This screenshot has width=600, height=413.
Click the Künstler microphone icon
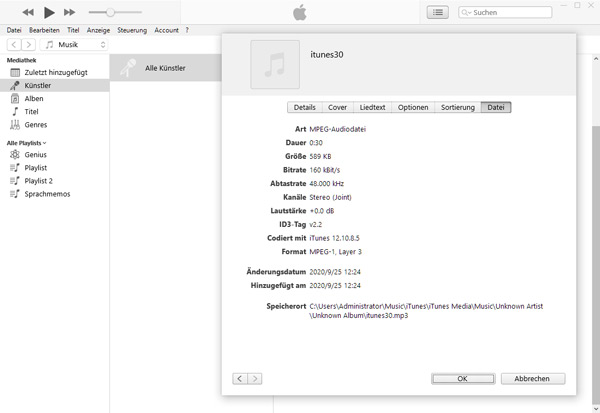pos(15,85)
